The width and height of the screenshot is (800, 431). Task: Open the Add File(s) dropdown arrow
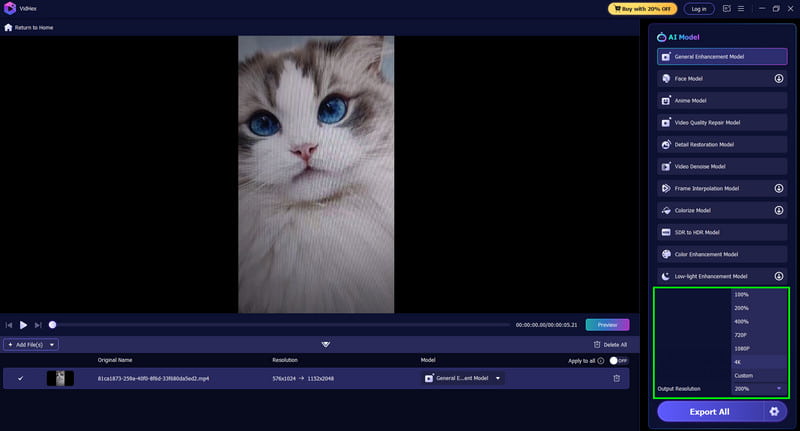click(52, 345)
